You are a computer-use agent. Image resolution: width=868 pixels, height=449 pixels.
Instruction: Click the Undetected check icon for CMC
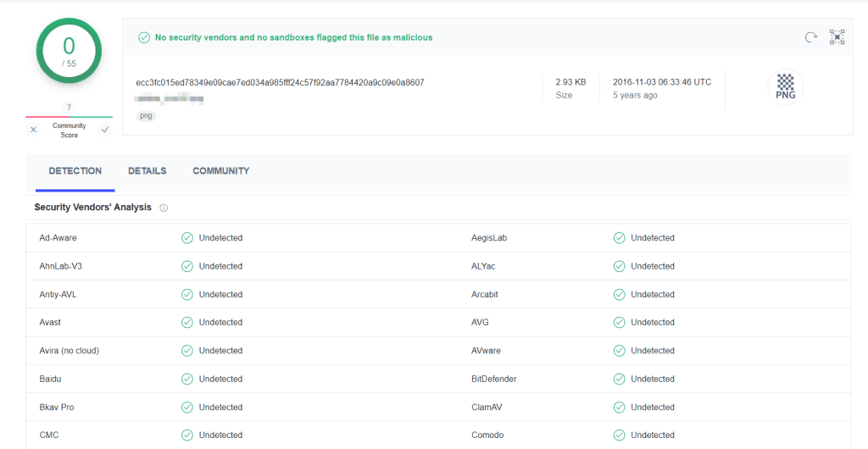pyautogui.click(x=187, y=435)
